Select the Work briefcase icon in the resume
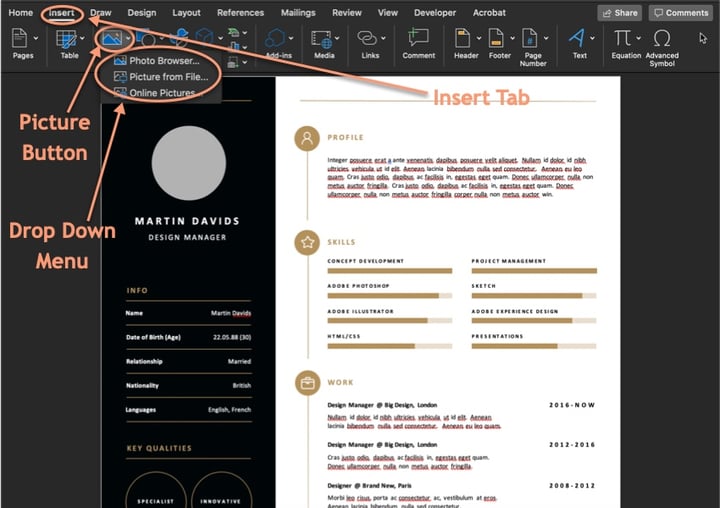The image size is (720, 508). click(307, 383)
